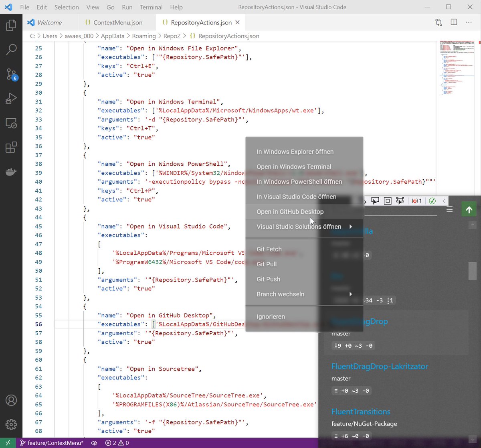Open the Terminal menu
The width and height of the screenshot is (481, 448).
click(151, 7)
